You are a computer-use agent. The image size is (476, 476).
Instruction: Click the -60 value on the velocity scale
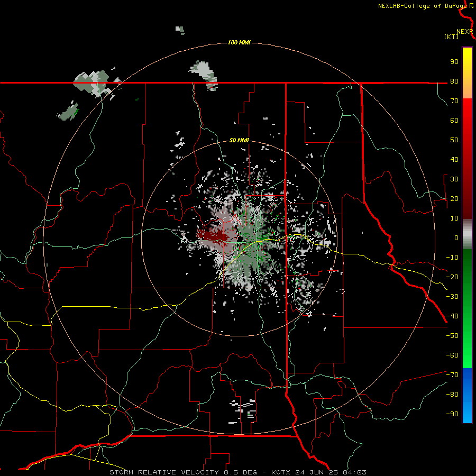tap(452, 355)
